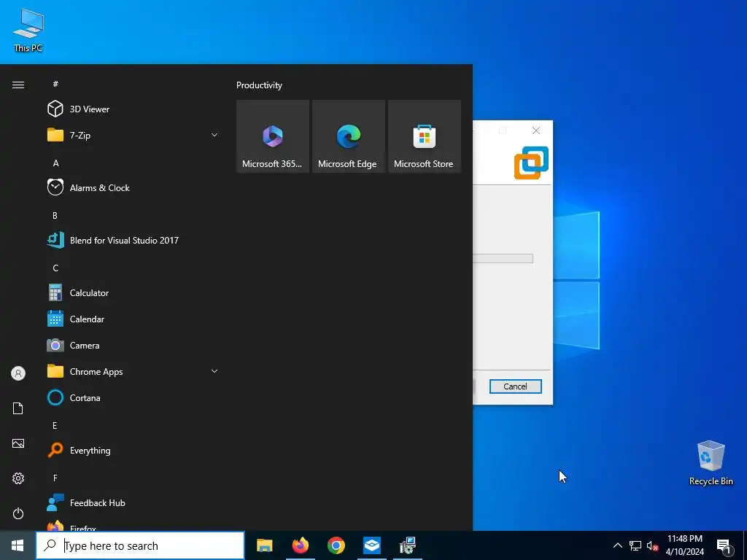Click the letter F section header
The image size is (747, 560).
(55, 478)
